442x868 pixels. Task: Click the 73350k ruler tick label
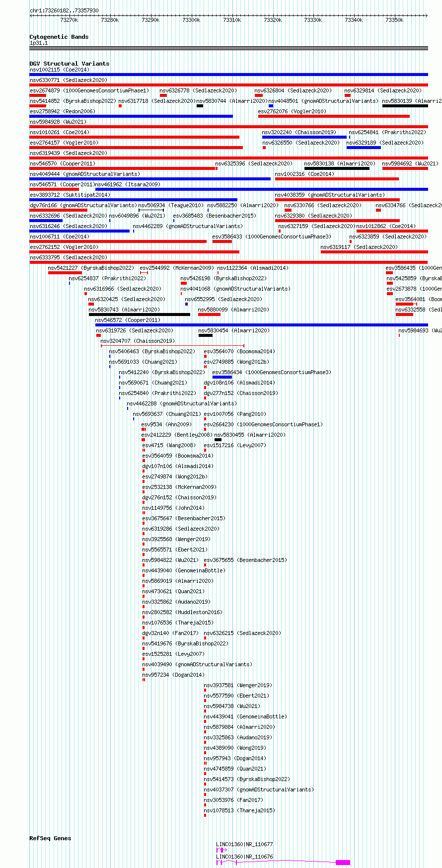394,20
